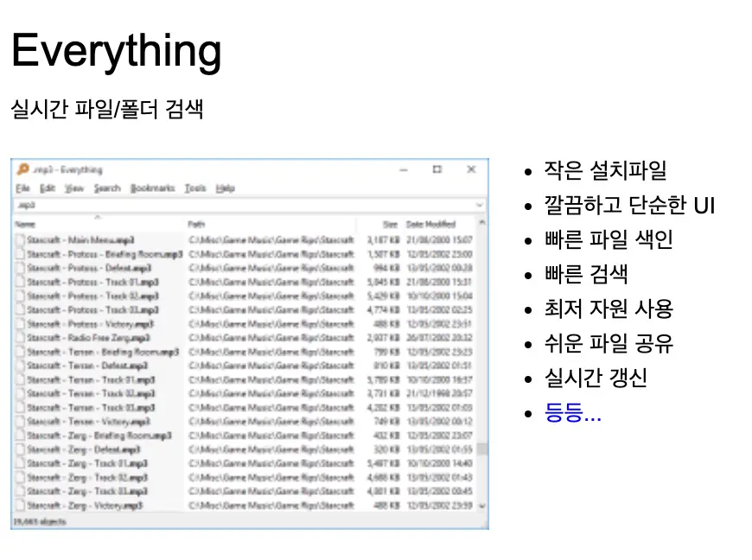Click subtitle 실시간 파일/폴더 검색
This screenshot has width=752, height=560.
pyautogui.click(x=107, y=109)
